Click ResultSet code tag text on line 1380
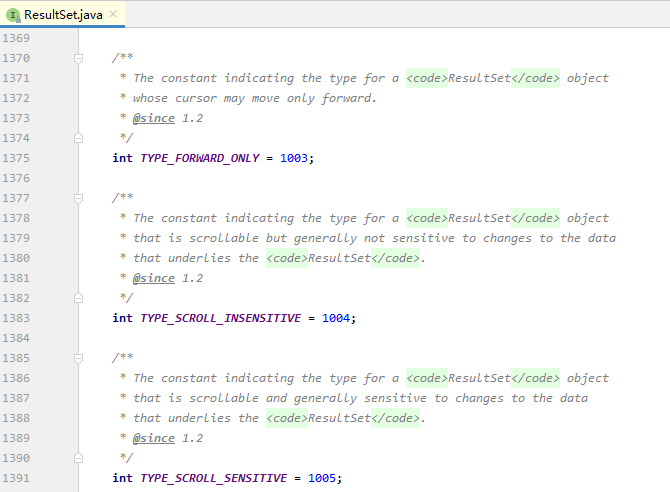Image resolution: width=670 pixels, height=492 pixels. tap(339, 258)
